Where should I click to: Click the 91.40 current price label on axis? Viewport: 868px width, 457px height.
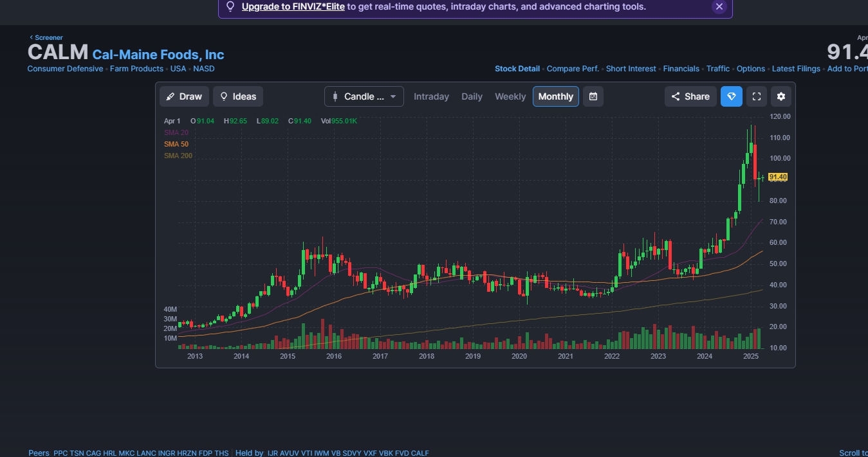(x=778, y=177)
